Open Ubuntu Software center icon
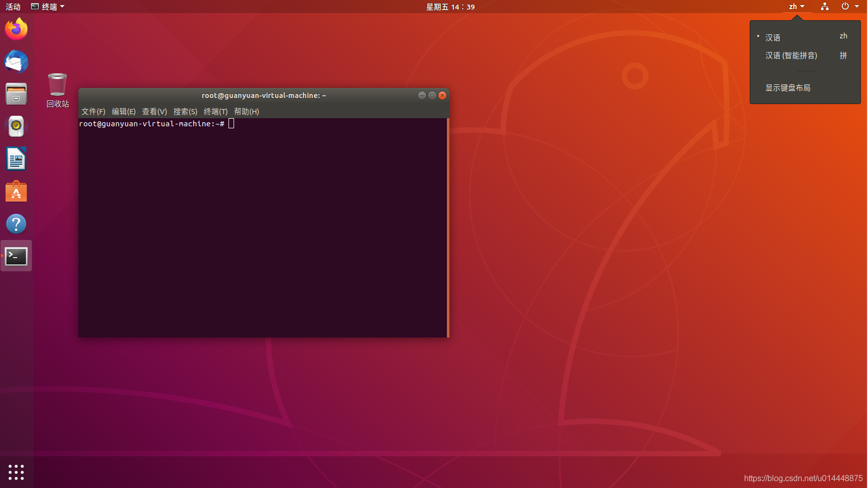 [x=16, y=191]
